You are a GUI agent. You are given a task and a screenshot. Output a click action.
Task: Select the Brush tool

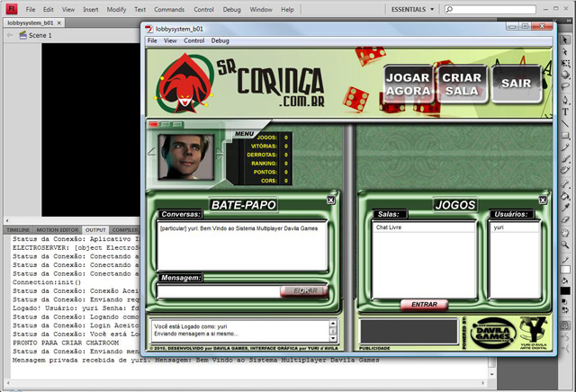[x=565, y=159]
